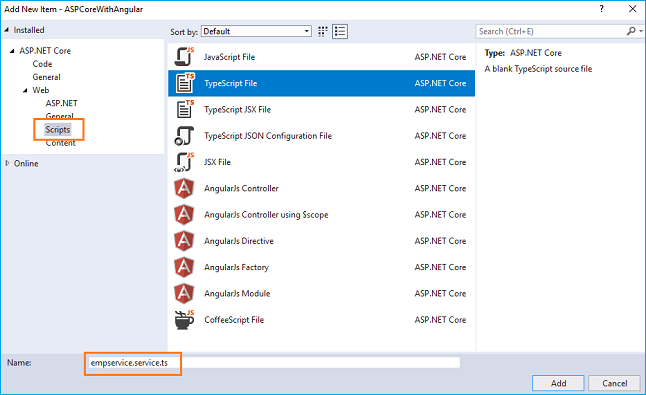Select the Code category
The height and width of the screenshot is (395, 646).
42,64
